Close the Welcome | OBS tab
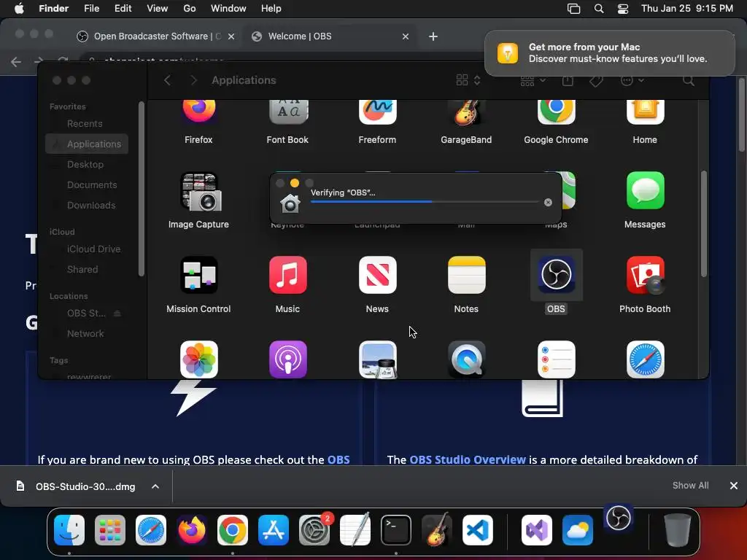The image size is (747, 560). click(x=406, y=36)
